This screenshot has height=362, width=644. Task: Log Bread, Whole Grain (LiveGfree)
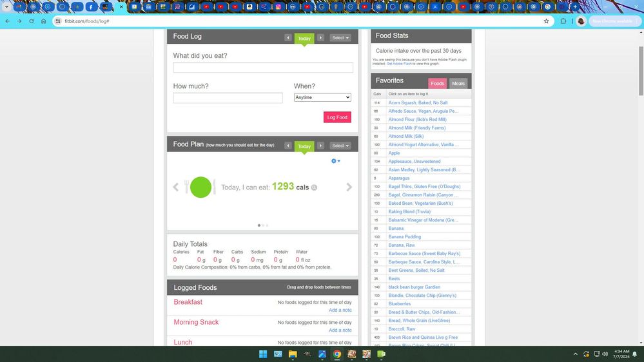tap(419, 321)
